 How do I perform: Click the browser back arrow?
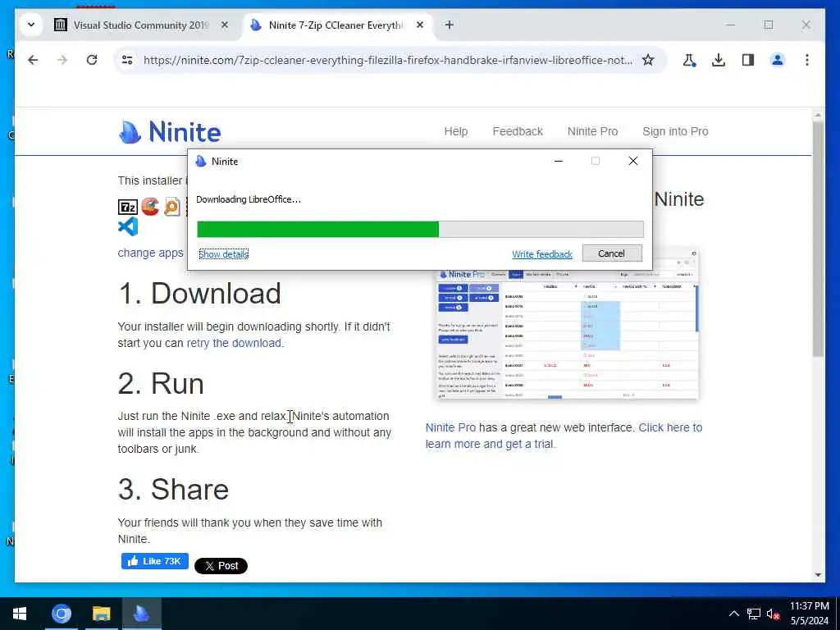pyautogui.click(x=33, y=60)
